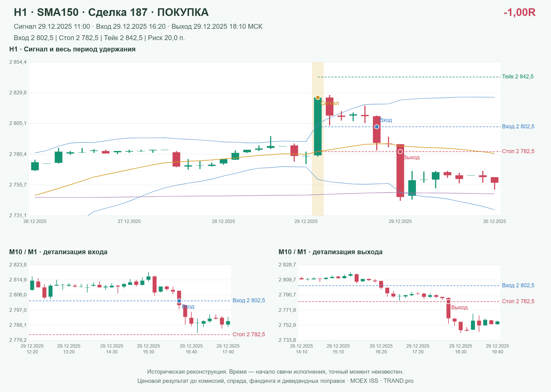This screenshot has width=551, height=392.
Task: Click 'Вход 2 802,5' label in exit detail chart
Action: 518,285
